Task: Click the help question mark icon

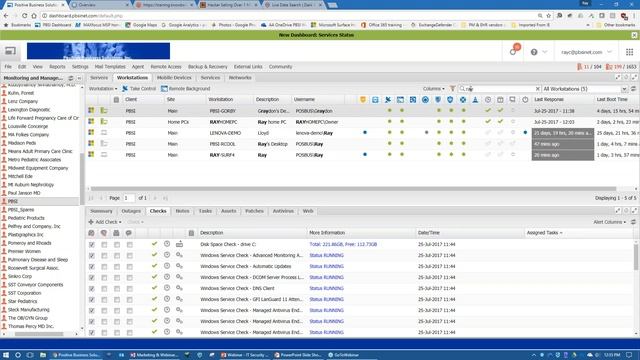Action: click(x=534, y=52)
